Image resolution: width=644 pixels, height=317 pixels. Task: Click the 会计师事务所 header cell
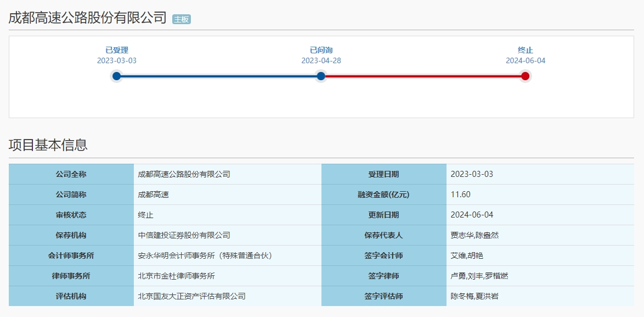click(x=71, y=255)
